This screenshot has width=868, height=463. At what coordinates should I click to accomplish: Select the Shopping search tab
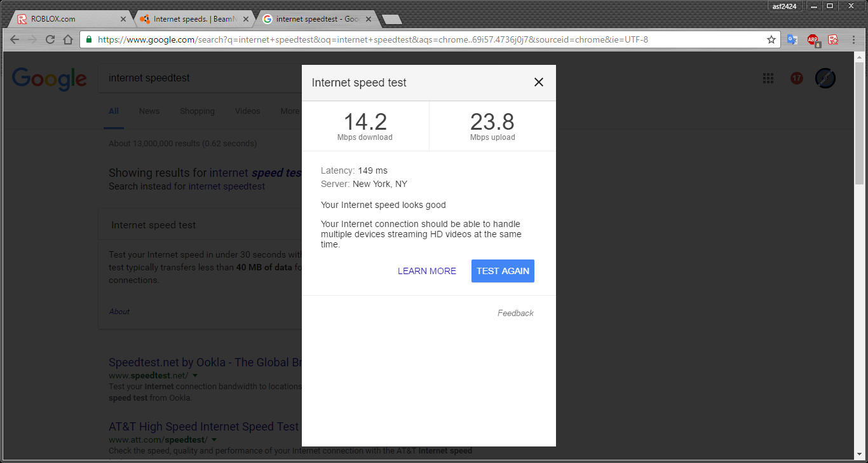pyautogui.click(x=197, y=111)
